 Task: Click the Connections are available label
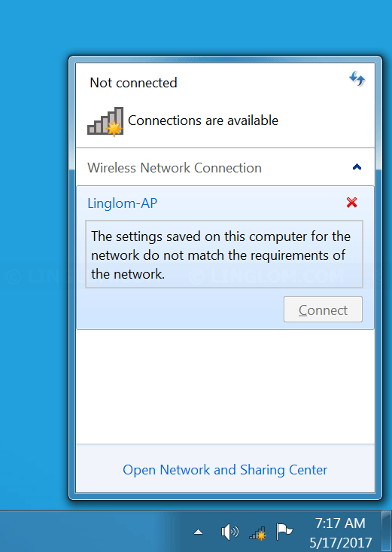coord(203,120)
